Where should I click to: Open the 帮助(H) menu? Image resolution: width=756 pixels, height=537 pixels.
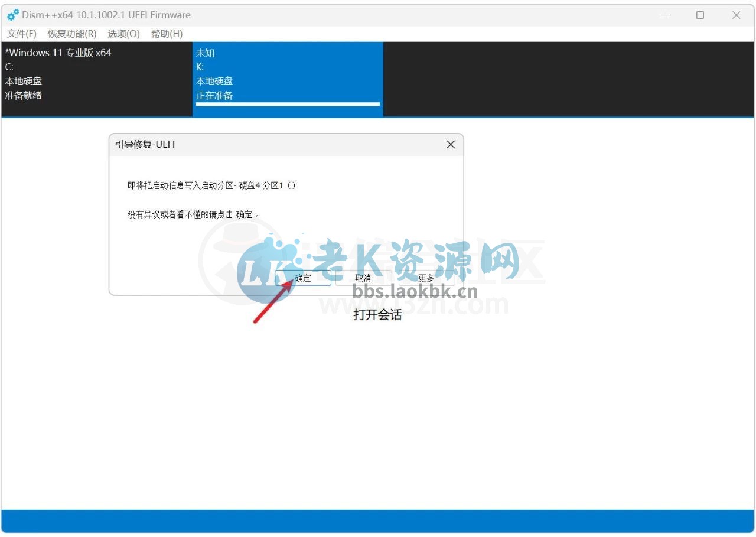point(167,34)
